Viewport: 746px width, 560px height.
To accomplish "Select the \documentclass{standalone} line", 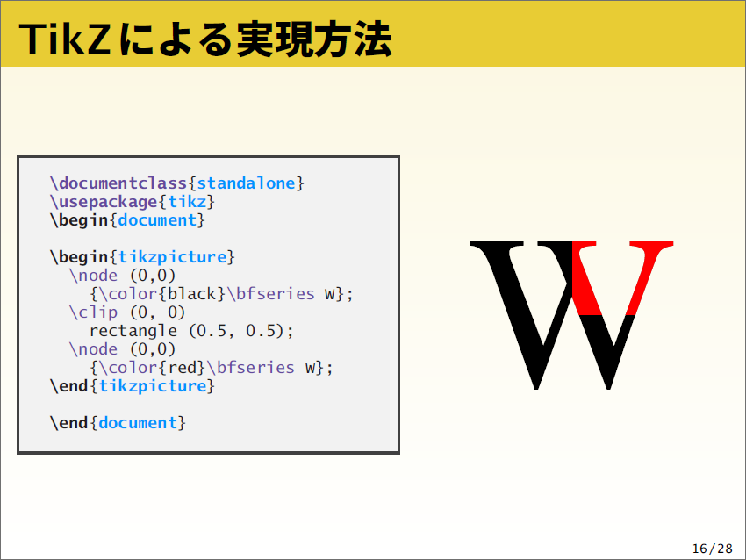I will [x=176, y=183].
